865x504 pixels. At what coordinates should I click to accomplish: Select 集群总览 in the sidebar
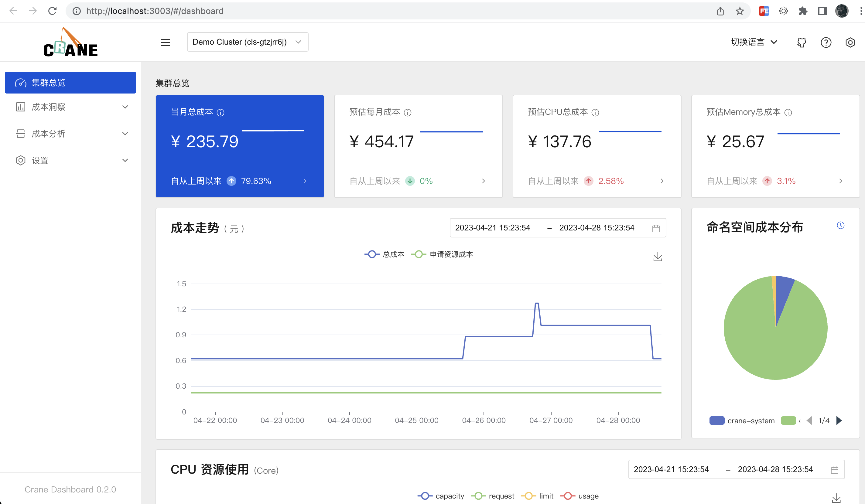(70, 82)
